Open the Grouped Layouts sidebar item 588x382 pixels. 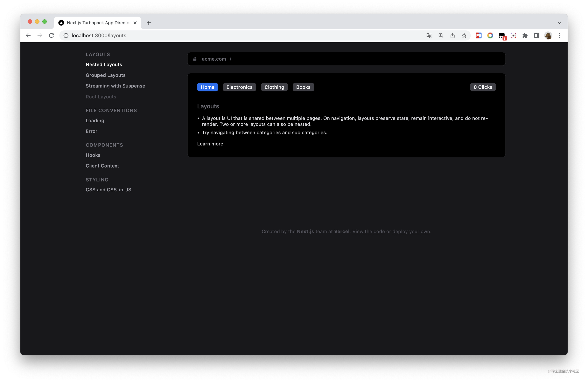105,75
